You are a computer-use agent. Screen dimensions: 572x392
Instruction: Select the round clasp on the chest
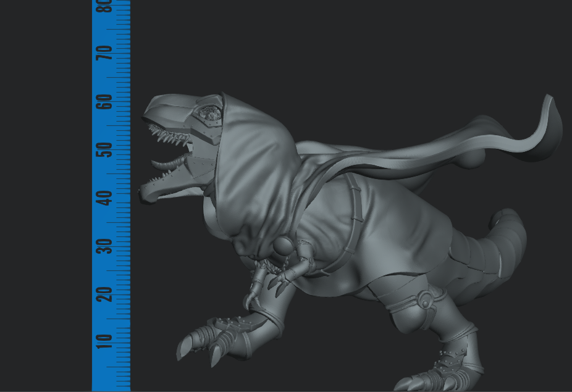coord(284,247)
